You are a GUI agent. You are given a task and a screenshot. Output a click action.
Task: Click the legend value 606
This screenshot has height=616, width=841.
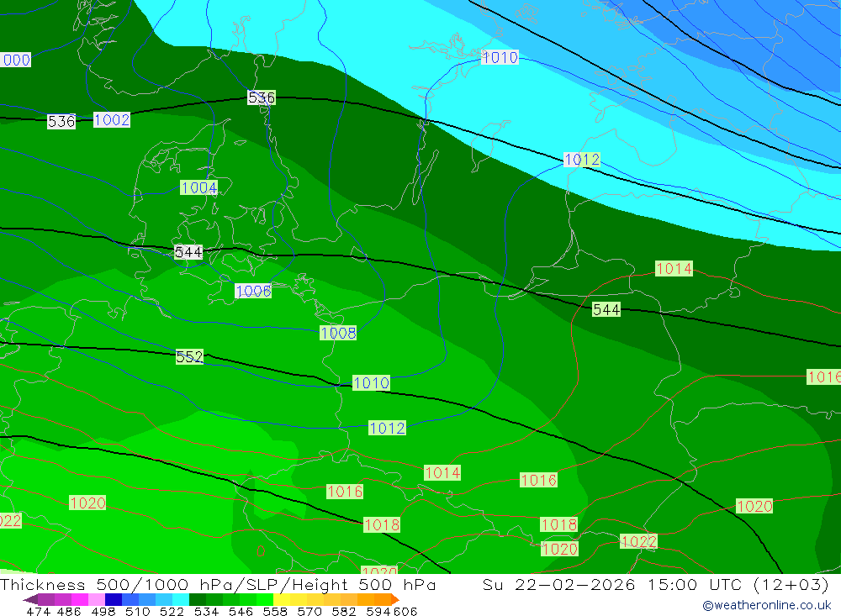coord(405,611)
